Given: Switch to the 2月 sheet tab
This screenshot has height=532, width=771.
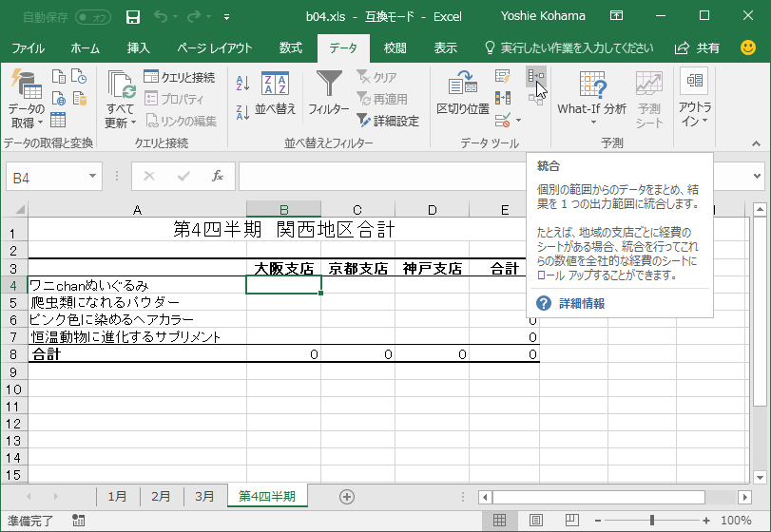Looking at the screenshot, I should pyautogui.click(x=161, y=496).
